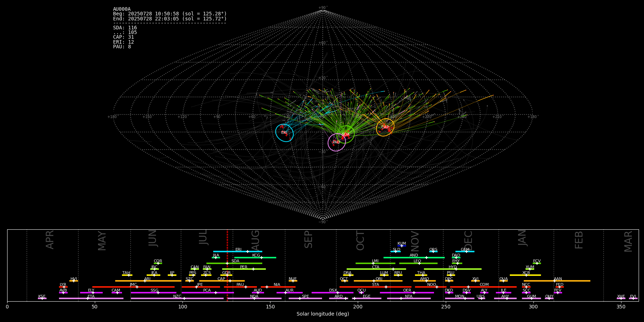Click the SPE shower bar in timeline
The height and width of the screenshot is (322, 644).
305,298
